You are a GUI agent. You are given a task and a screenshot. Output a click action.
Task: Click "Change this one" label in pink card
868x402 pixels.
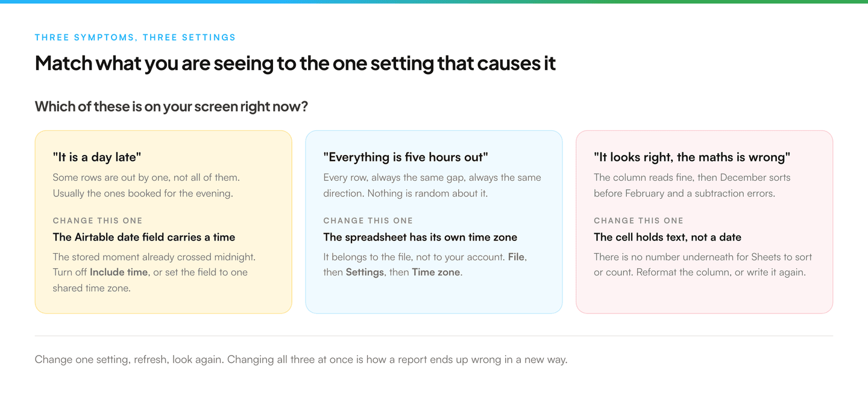[x=639, y=221]
